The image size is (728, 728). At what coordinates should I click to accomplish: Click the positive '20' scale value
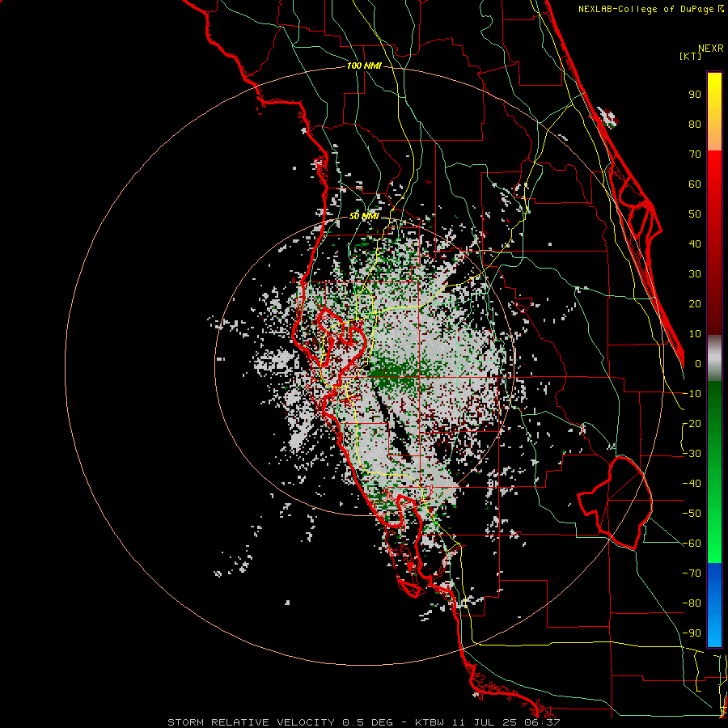[695, 304]
